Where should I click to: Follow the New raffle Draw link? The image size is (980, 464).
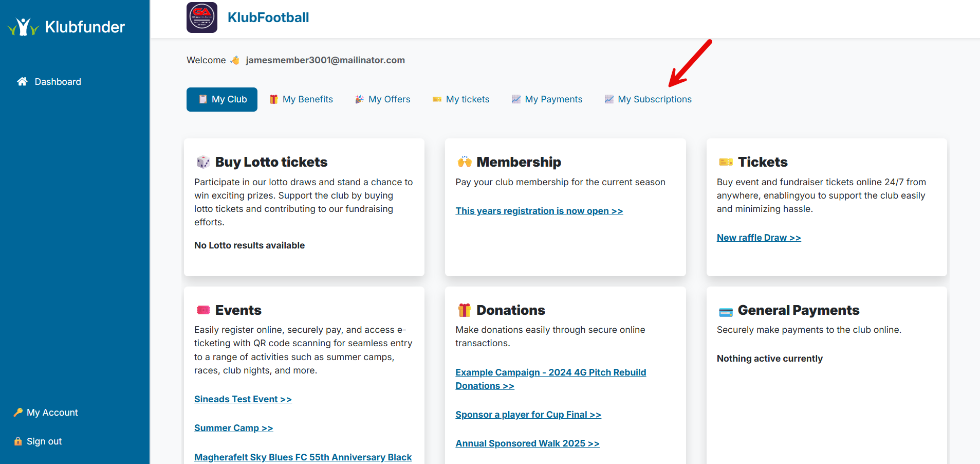coord(759,238)
